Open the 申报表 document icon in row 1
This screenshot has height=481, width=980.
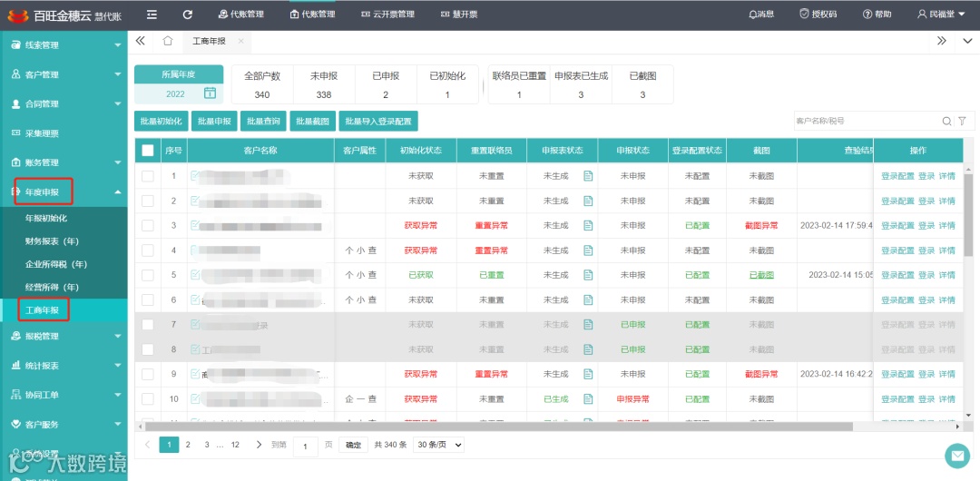[587, 176]
